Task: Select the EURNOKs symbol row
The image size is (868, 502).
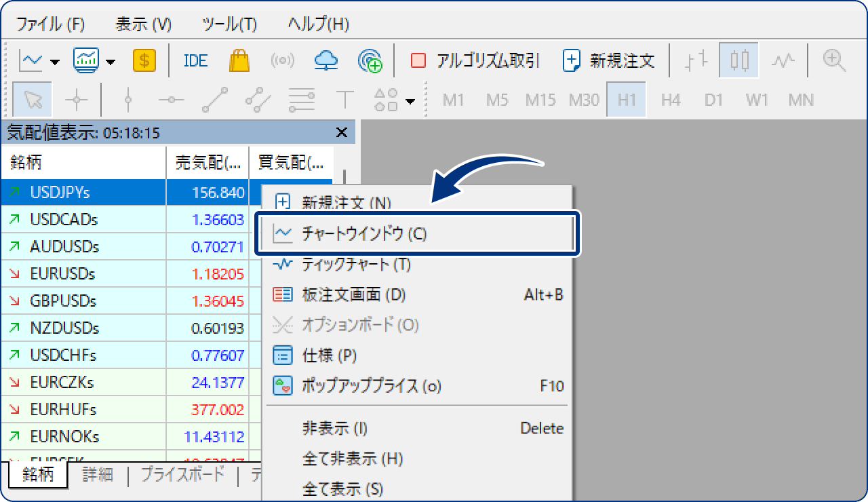Action: pos(132,436)
